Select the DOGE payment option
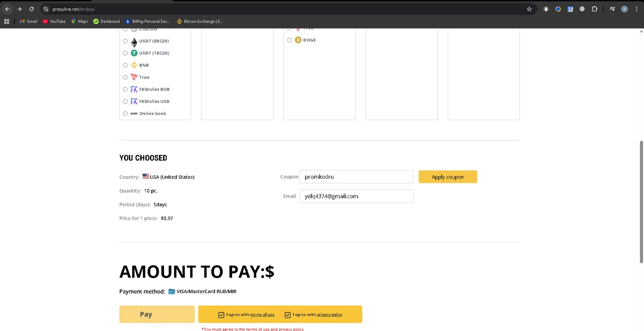 [x=289, y=40]
